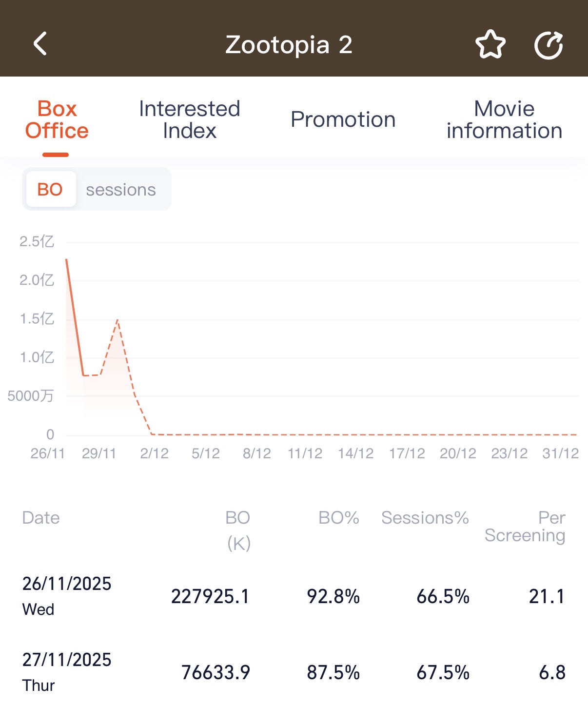Select the Box Office tab
Screen dimensions: 588x706
pos(57,119)
